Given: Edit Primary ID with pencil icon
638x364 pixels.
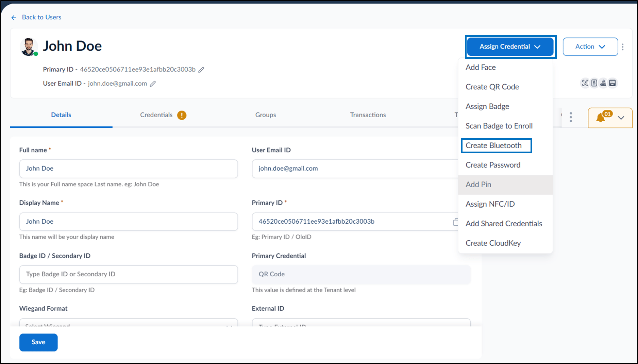Looking at the screenshot, I should [201, 70].
